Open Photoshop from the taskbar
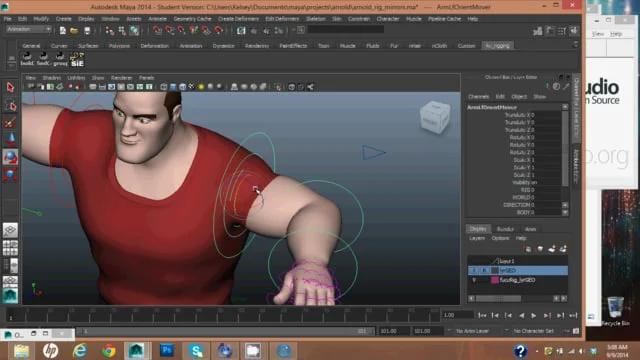The image size is (640, 360). [167, 351]
